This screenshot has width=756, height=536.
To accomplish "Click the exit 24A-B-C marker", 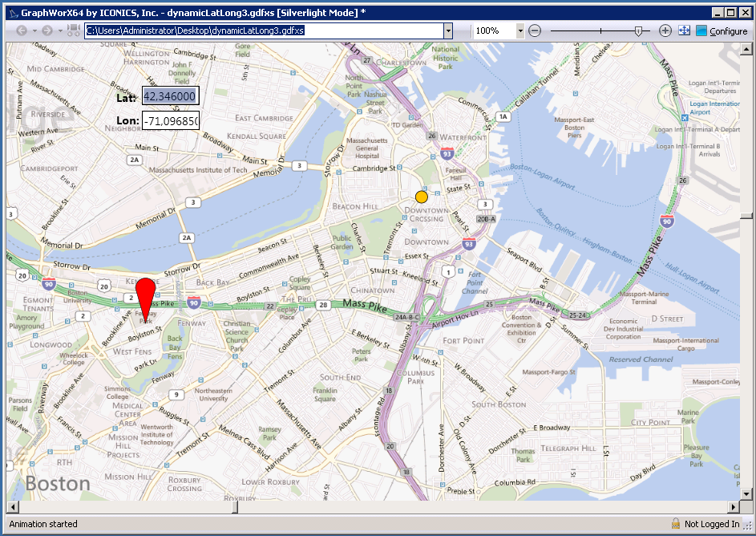I will (407, 318).
